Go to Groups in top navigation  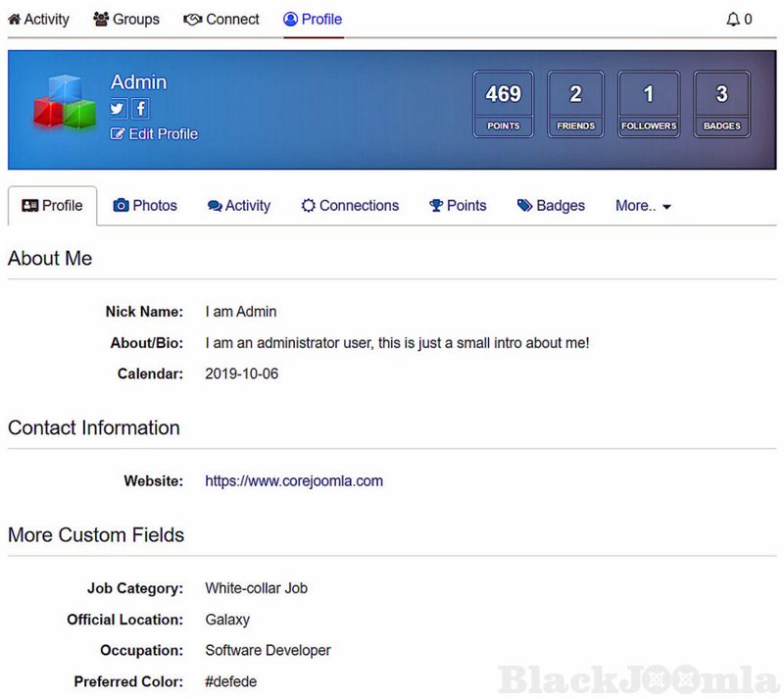point(126,19)
